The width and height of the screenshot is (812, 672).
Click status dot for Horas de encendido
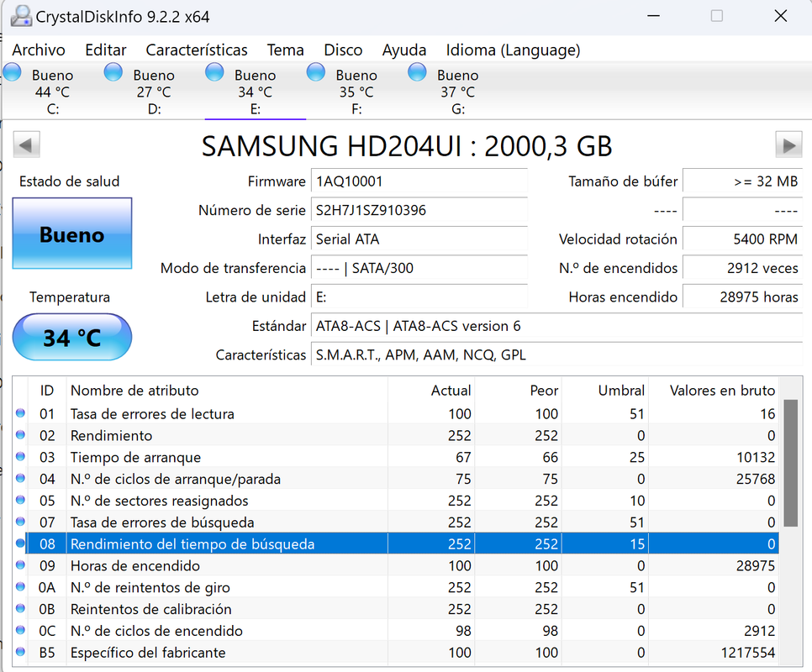[x=20, y=565]
